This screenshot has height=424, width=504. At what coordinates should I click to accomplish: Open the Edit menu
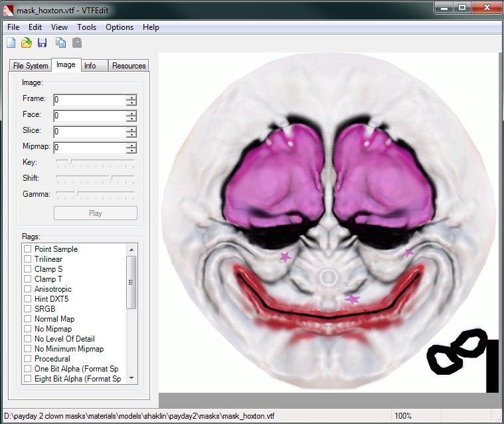pos(35,27)
